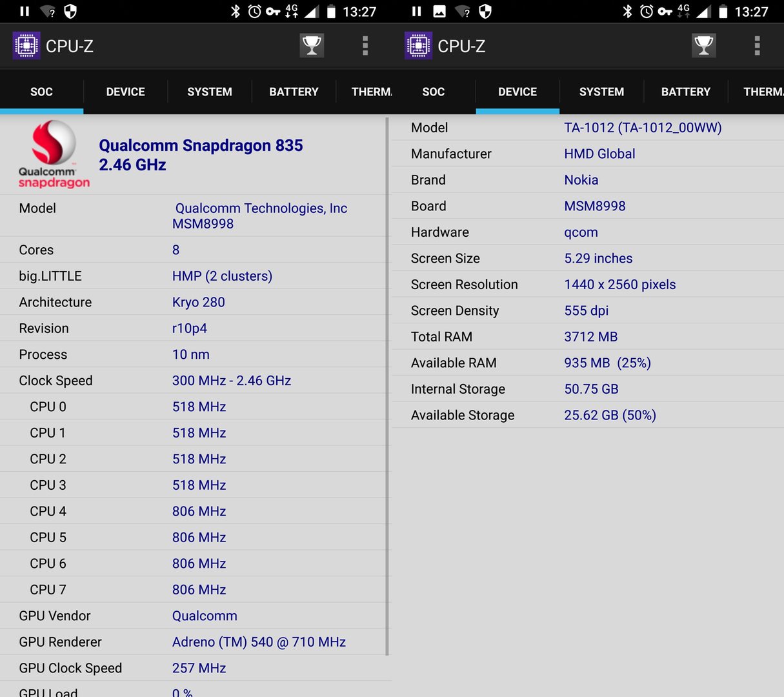Select SOC tab in left screenshot
Viewport: 784px width, 697px height.
[41, 92]
